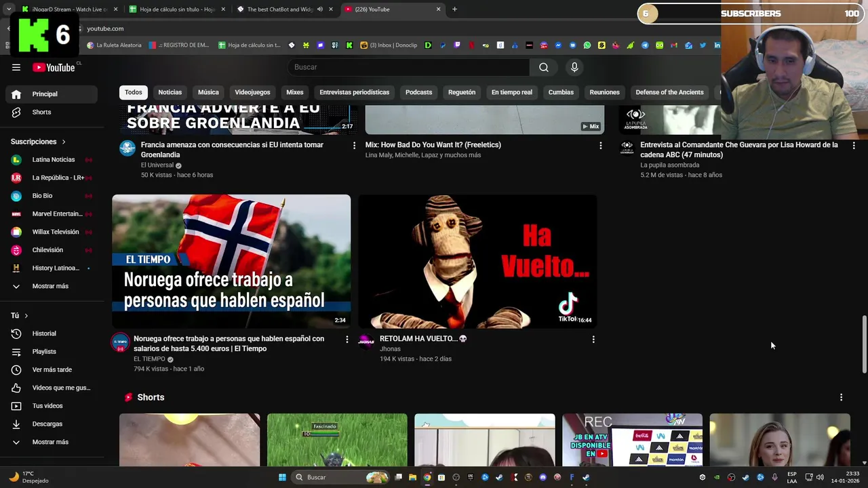Open La pupila asombrada channel avatar
The height and width of the screenshot is (488, 868).
click(627, 148)
